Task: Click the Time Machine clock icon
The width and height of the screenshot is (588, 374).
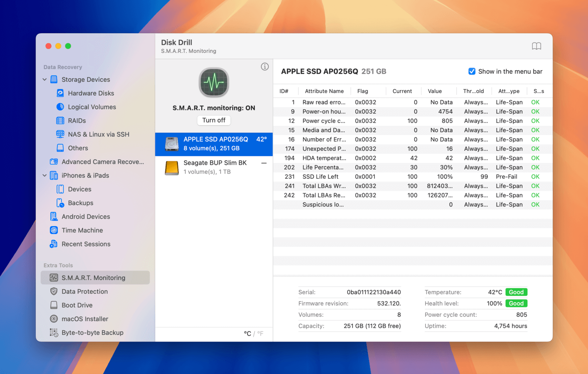Action: click(54, 230)
